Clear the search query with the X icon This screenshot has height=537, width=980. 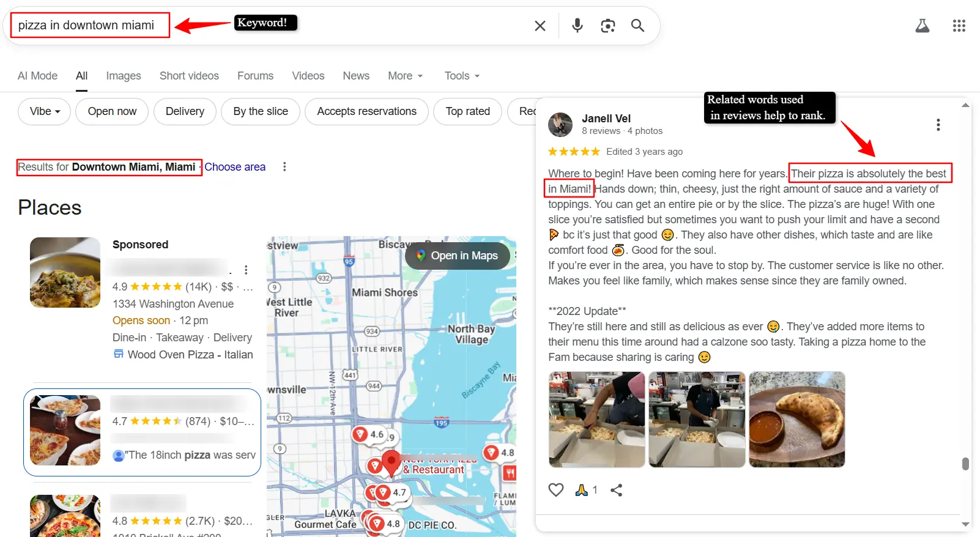[x=540, y=26]
